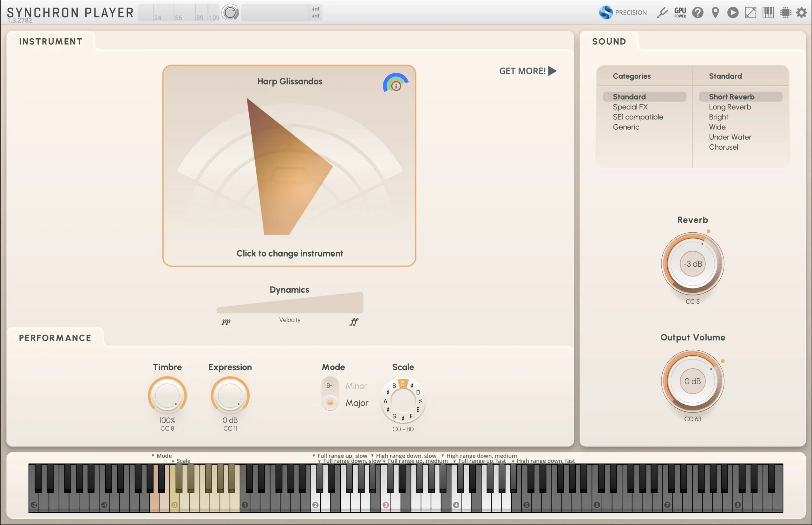812x525 pixels.
Task: Click the tuning fork icon
Action: [x=662, y=13]
